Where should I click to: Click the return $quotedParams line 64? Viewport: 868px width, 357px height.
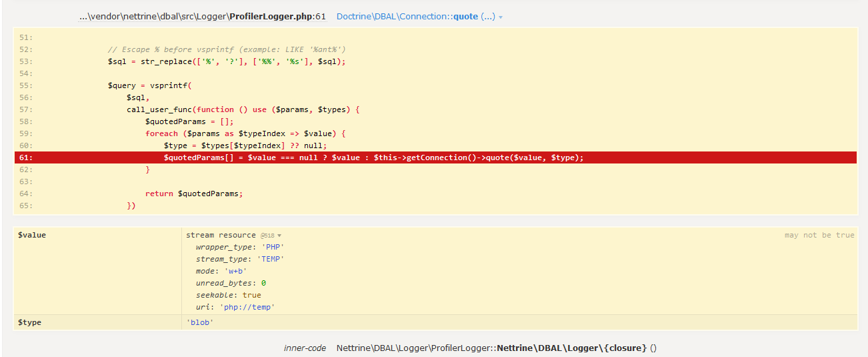click(x=195, y=194)
